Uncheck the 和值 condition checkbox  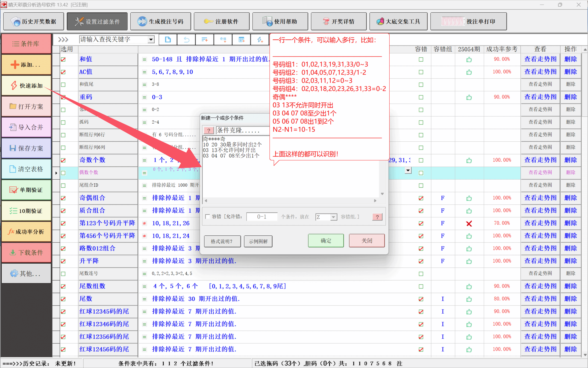[x=63, y=60]
